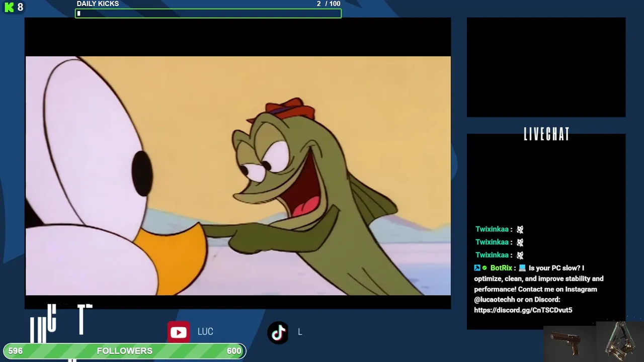Click the 596 follower count

[16, 351]
